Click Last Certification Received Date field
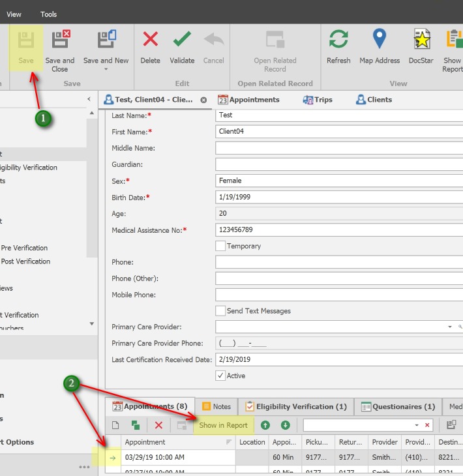Image resolution: width=463 pixels, height=476 pixels. pyautogui.click(x=339, y=359)
